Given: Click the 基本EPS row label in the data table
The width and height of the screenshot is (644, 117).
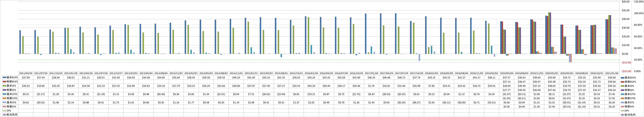Looking at the screenshot, I should pos(12,102).
